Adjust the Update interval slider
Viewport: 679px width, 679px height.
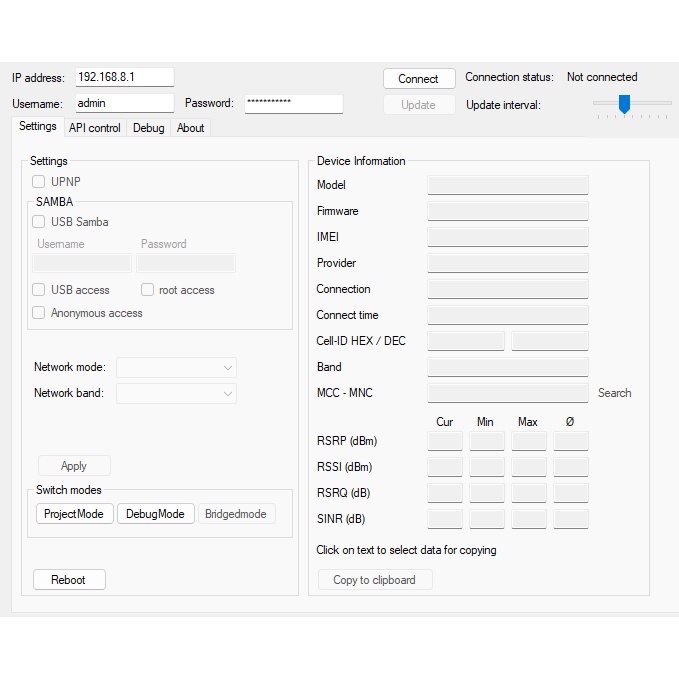pyautogui.click(x=624, y=103)
